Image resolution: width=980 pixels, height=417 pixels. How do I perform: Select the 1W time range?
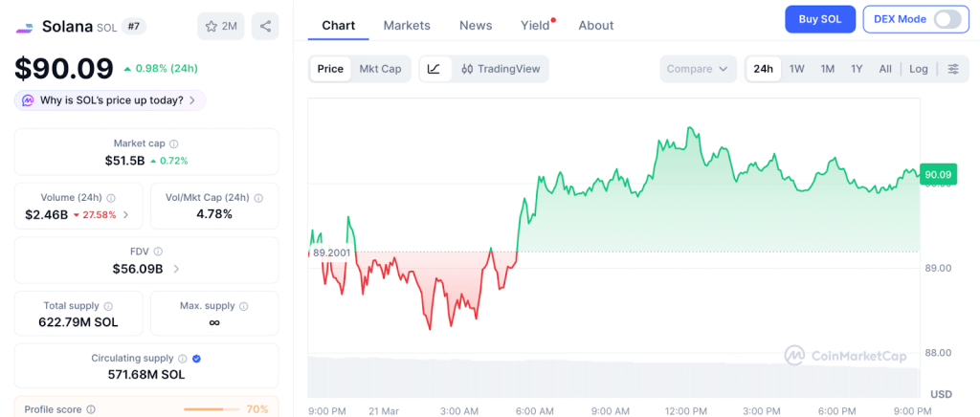coord(796,69)
